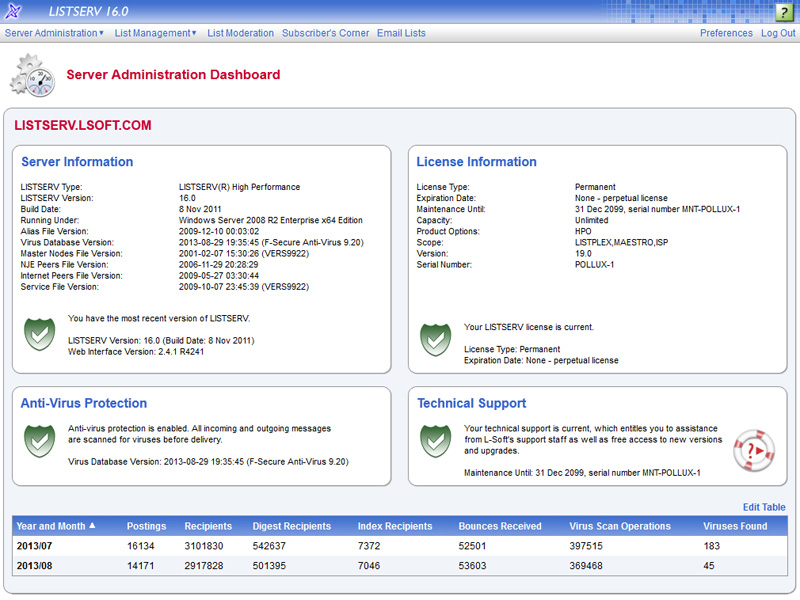This screenshot has height=600, width=800.
Task: Open help via the green question mark icon
Action: coord(785,11)
